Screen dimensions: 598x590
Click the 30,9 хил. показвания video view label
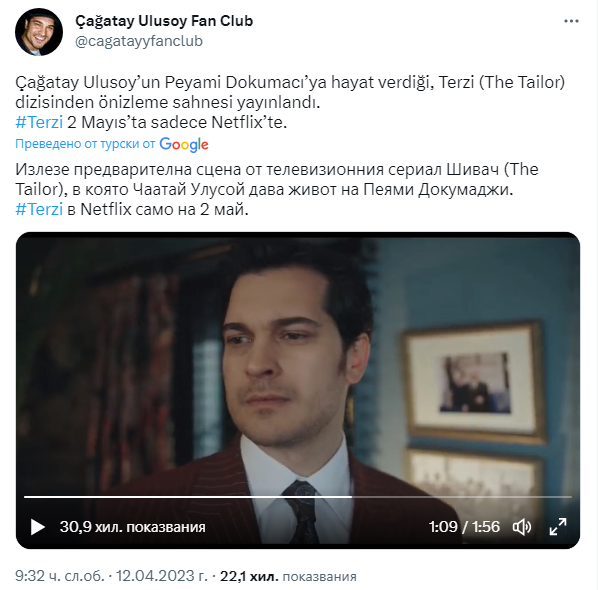[132, 527]
